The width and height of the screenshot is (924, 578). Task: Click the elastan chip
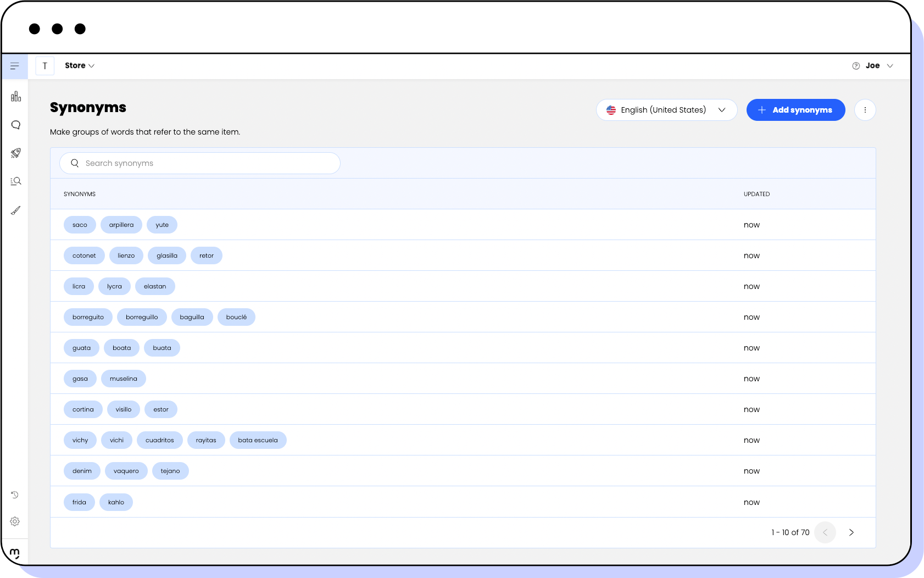click(155, 286)
